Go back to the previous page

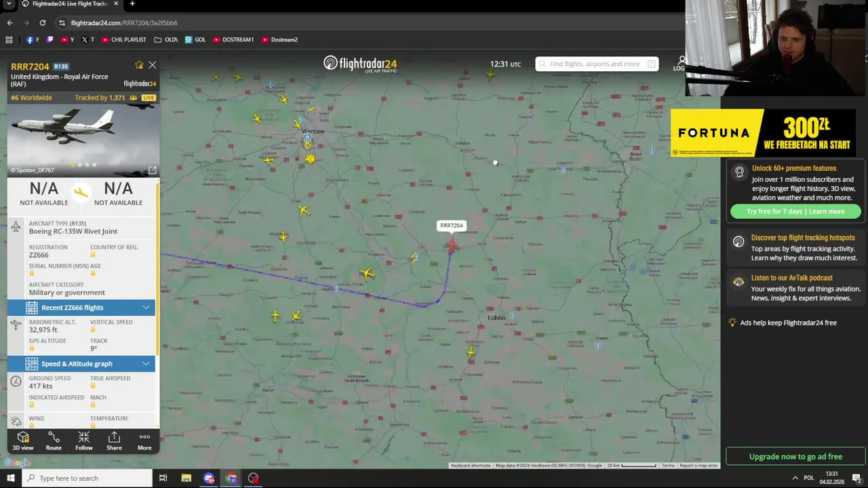tap(9, 23)
